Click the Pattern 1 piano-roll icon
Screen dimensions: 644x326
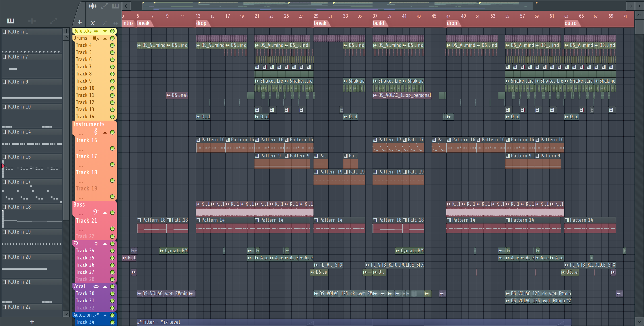tap(4, 32)
